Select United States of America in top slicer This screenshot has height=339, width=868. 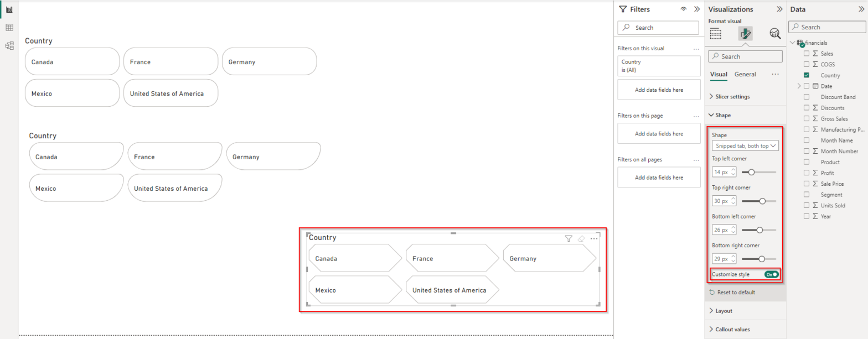[x=170, y=93]
